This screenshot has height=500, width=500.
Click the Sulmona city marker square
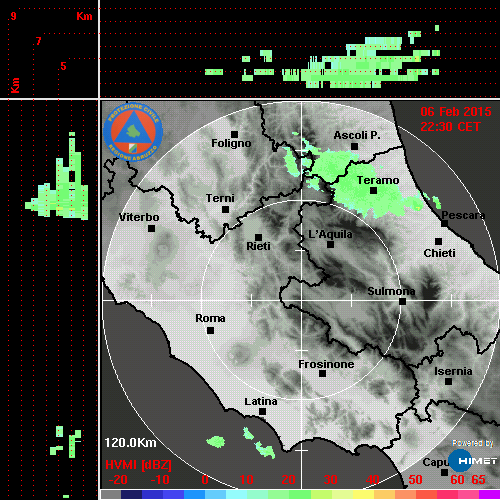pyautogui.click(x=402, y=301)
